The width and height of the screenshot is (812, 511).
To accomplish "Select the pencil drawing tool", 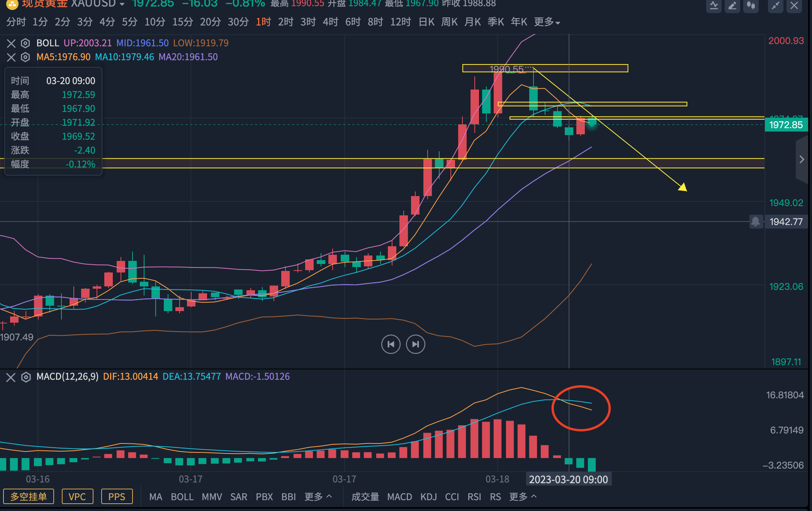I will coord(732,5).
